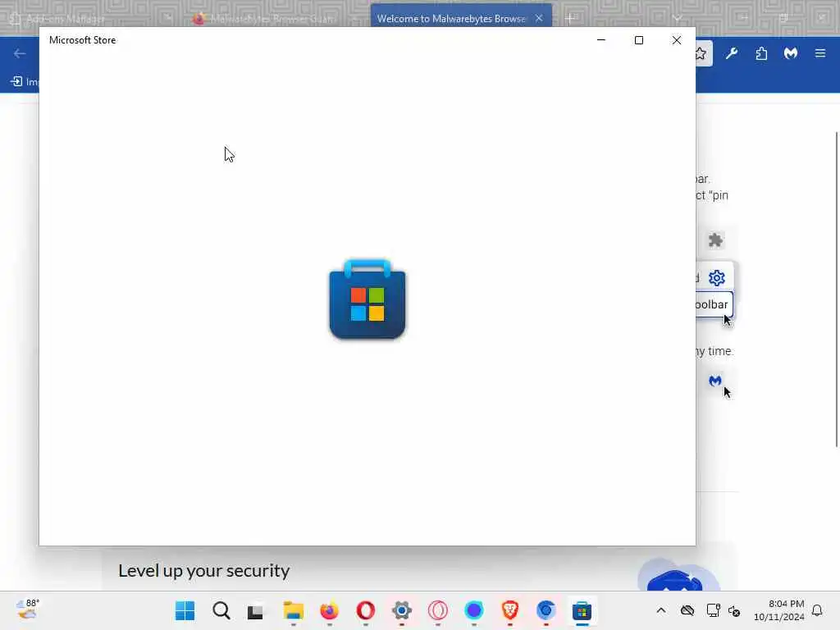Open the notifications bell icon

(817, 610)
